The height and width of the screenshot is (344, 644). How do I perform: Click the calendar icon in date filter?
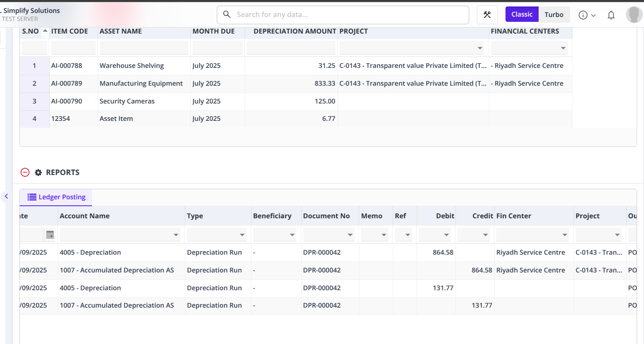coord(50,235)
